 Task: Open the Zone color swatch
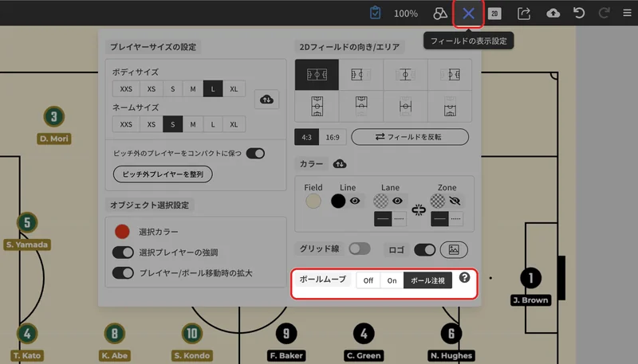tap(438, 201)
